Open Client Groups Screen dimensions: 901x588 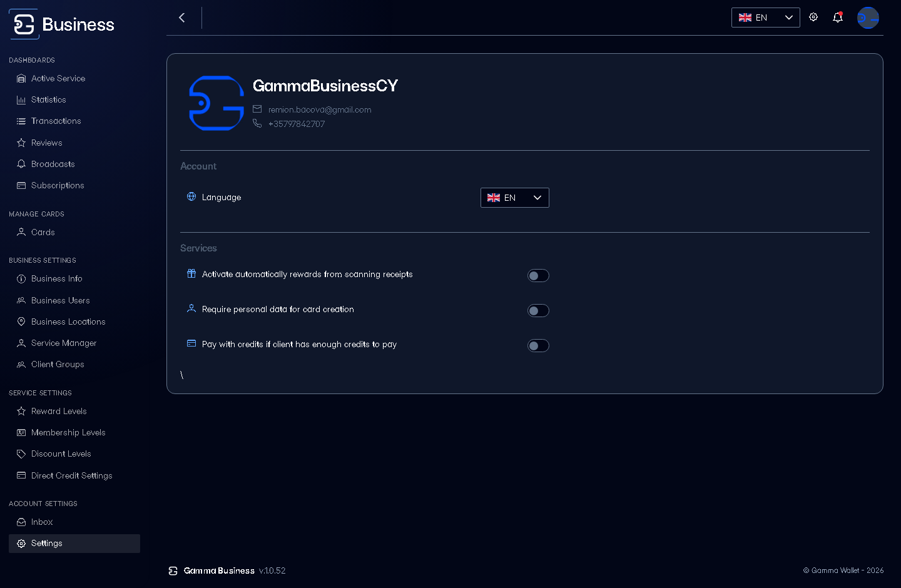click(74, 365)
